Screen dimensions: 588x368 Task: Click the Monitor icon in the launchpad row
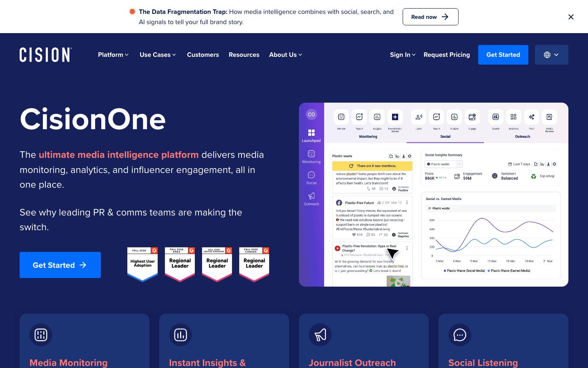pyautogui.click(x=341, y=117)
